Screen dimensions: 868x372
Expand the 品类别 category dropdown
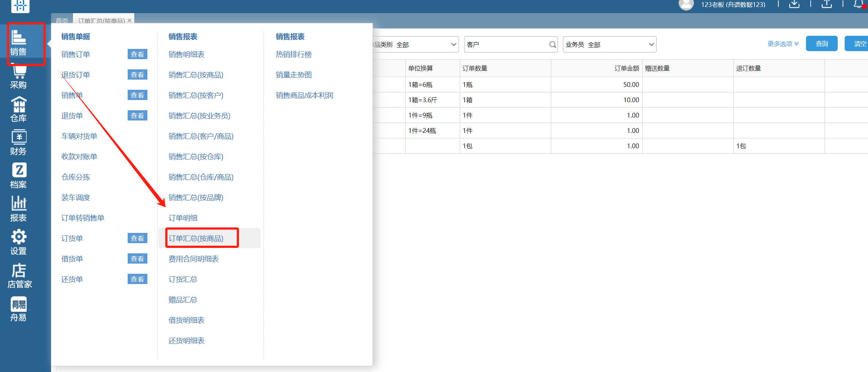click(453, 45)
